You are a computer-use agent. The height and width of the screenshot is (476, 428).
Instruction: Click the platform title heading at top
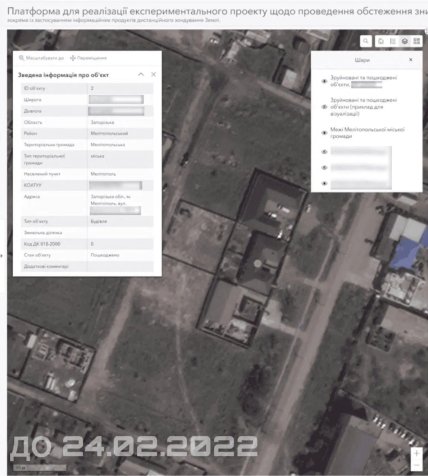(x=217, y=11)
